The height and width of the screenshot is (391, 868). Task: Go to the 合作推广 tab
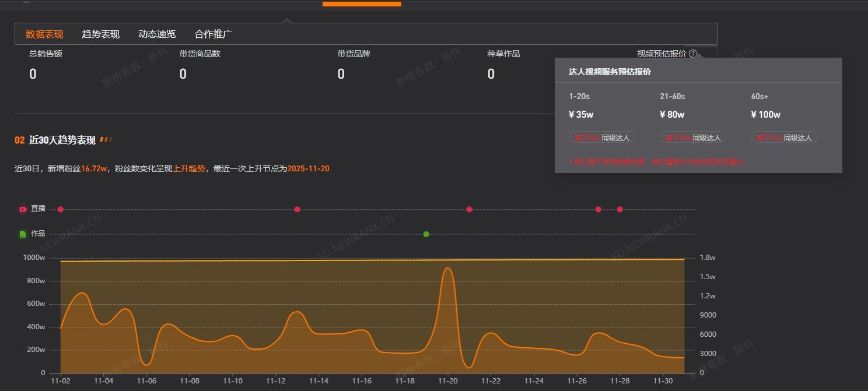coord(213,34)
